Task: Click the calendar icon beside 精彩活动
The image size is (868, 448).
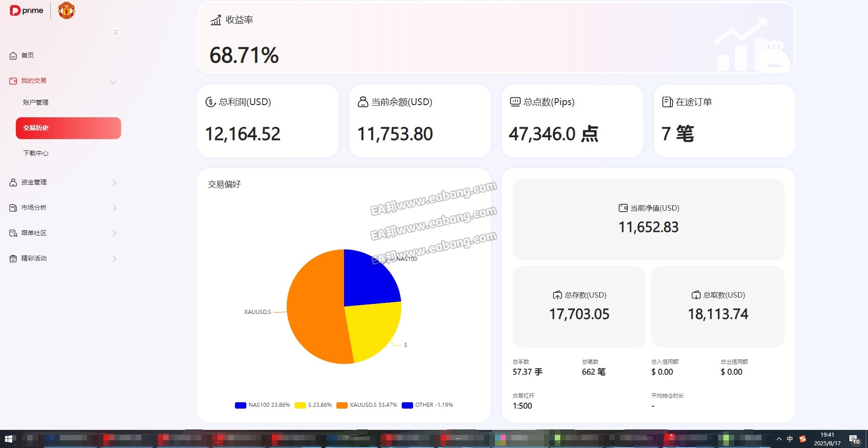Action: point(13,259)
